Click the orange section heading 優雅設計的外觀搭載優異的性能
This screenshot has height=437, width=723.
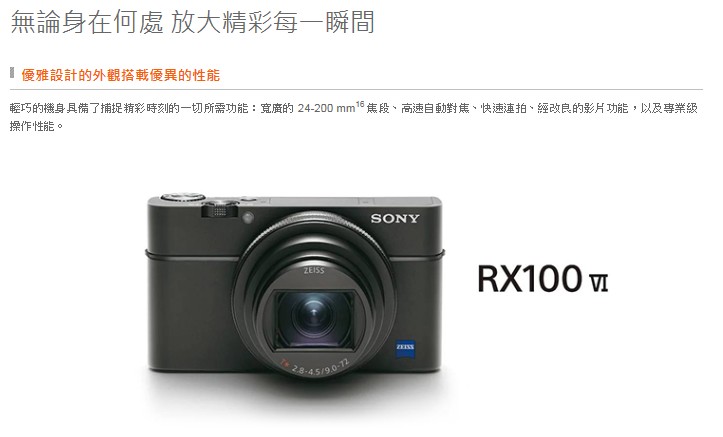120,75
